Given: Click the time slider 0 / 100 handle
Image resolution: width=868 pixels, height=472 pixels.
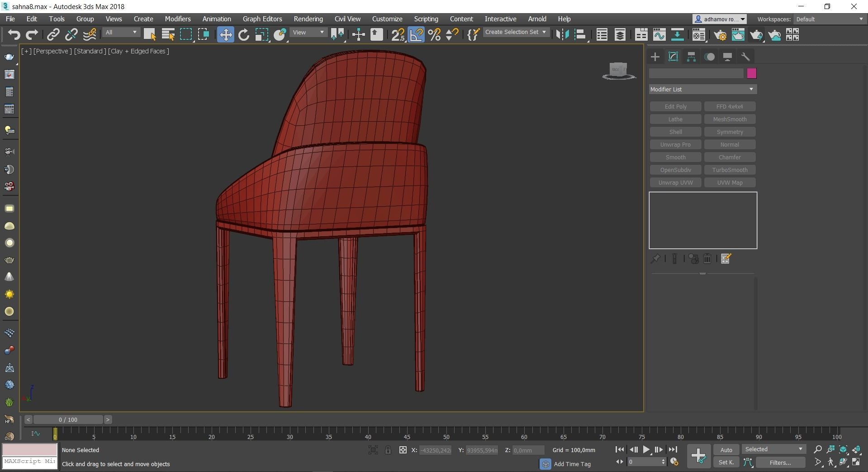Looking at the screenshot, I should pos(68,420).
